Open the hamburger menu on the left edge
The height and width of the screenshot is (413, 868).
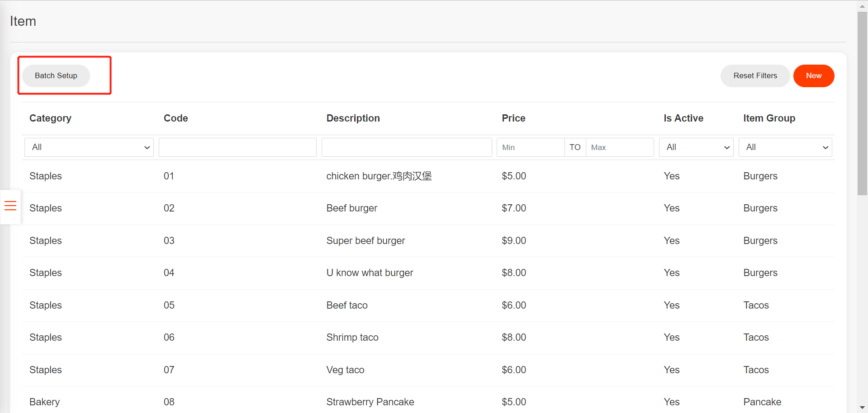click(x=10, y=206)
